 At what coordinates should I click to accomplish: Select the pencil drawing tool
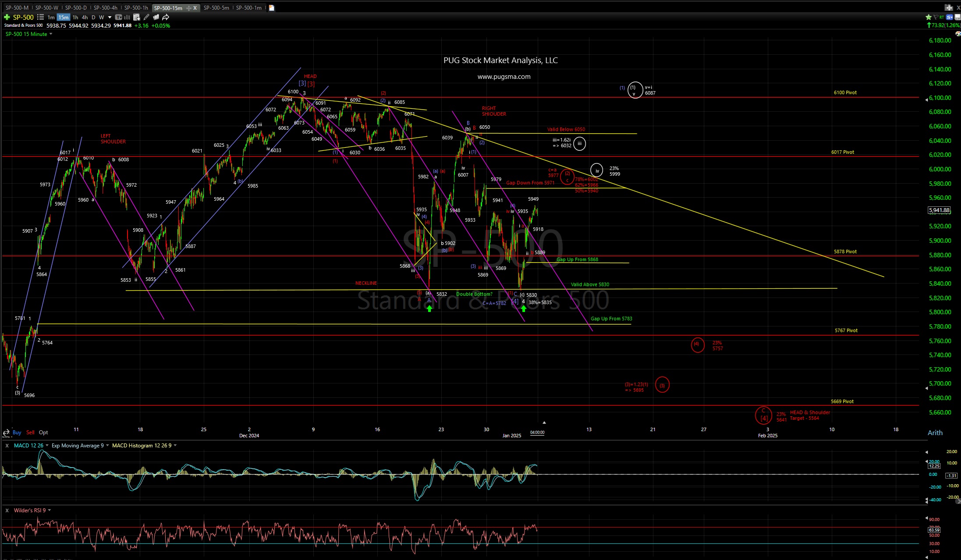[x=146, y=17]
